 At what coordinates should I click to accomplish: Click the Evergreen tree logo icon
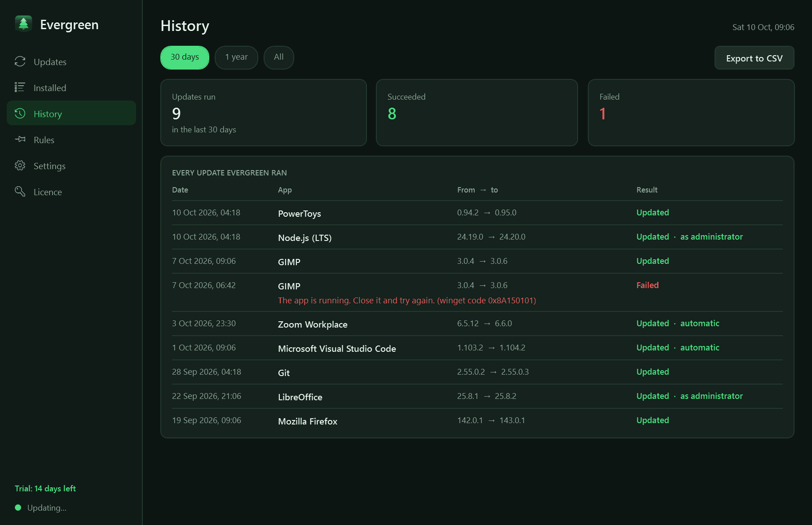pos(23,24)
